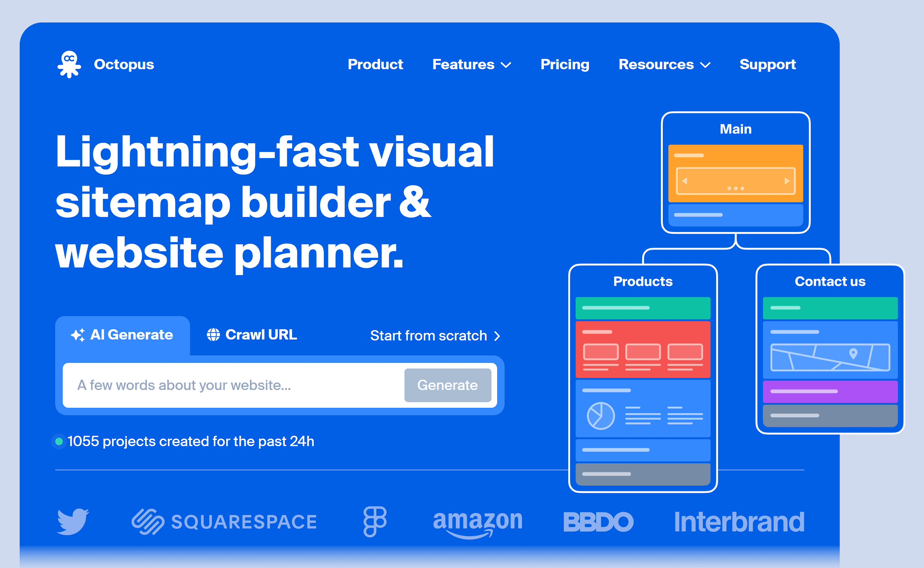
Task: Select the Crawl URL tab
Action: coord(254,335)
